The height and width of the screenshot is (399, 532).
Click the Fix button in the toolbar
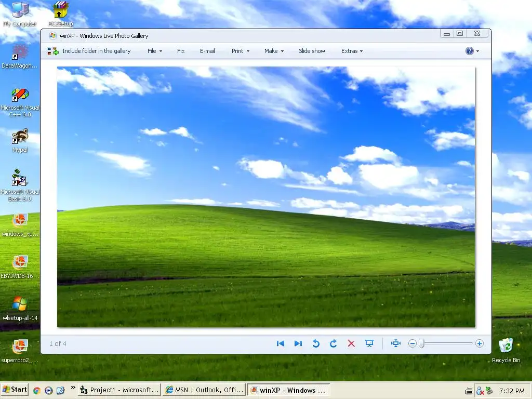coord(181,51)
